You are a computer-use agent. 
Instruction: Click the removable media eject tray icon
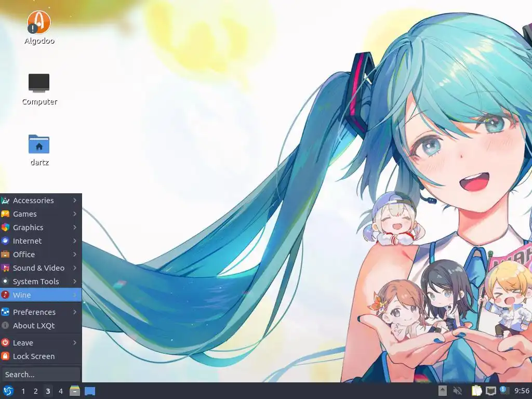point(443,391)
